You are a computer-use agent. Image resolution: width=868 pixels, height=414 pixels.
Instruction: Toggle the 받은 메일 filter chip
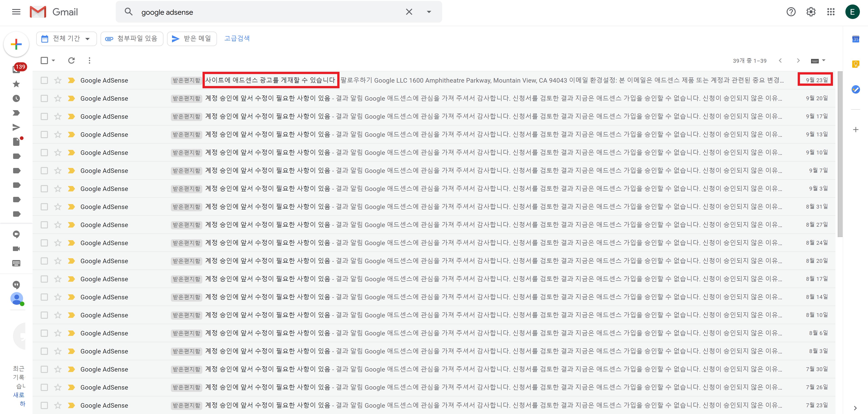click(x=192, y=39)
